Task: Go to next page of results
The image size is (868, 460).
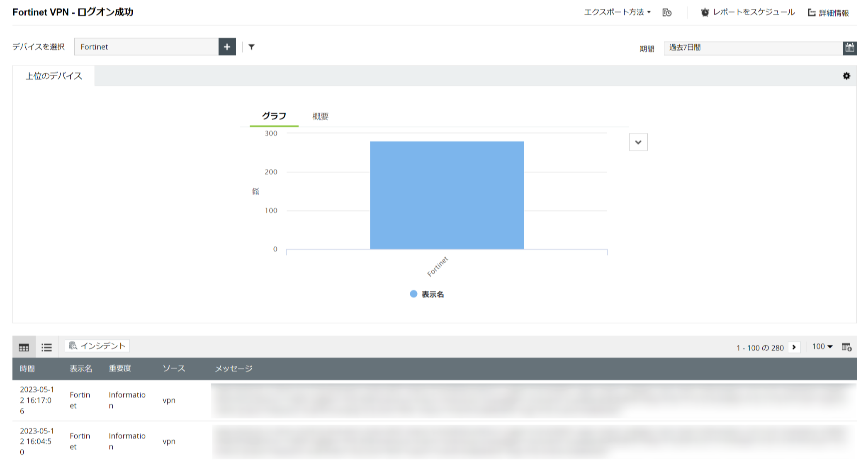Action: coord(794,347)
